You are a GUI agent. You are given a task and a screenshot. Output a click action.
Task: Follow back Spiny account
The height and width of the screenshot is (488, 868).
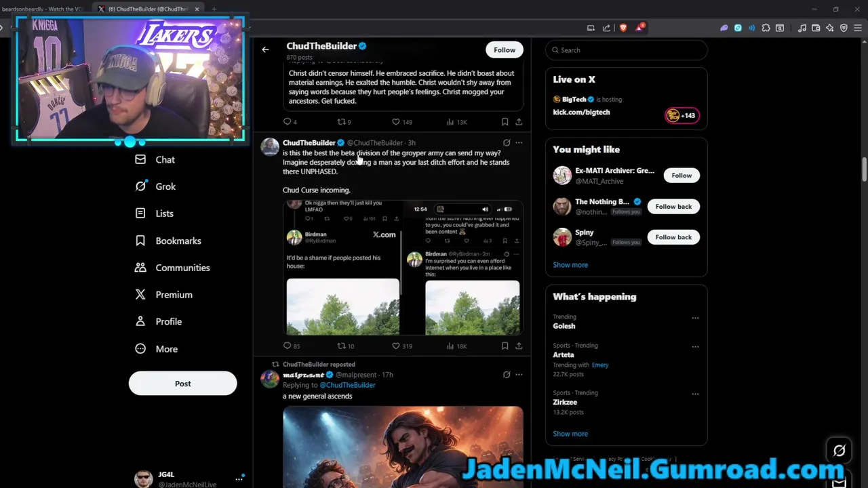(673, 237)
